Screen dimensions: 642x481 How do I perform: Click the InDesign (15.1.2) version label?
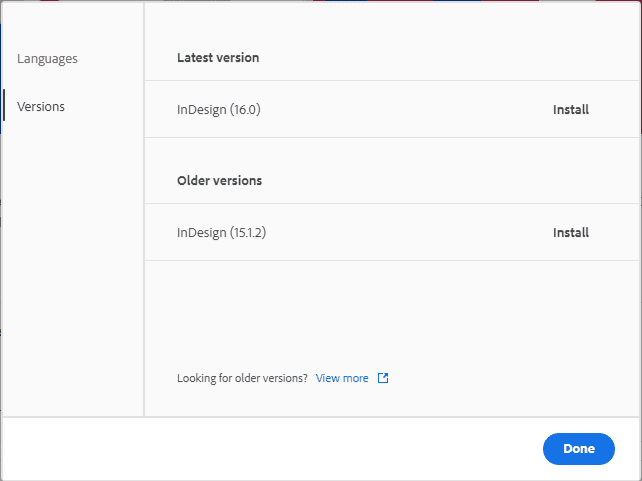221,233
